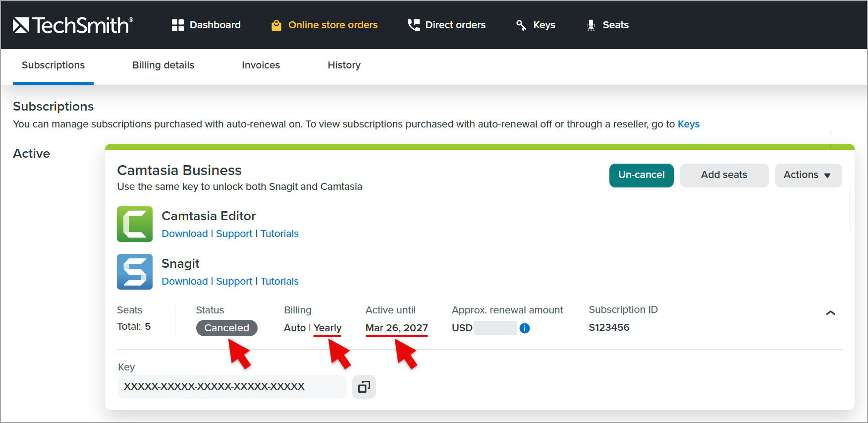868x423 pixels.
Task: Click the 'USD' currency text
Action: tap(462, 328)
